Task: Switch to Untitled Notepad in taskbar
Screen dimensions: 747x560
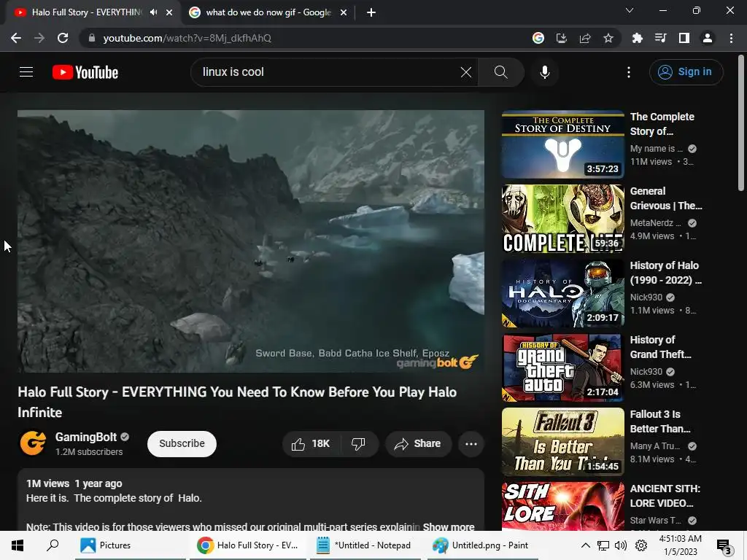Action: pyautogui.click(x=365, y=545)
